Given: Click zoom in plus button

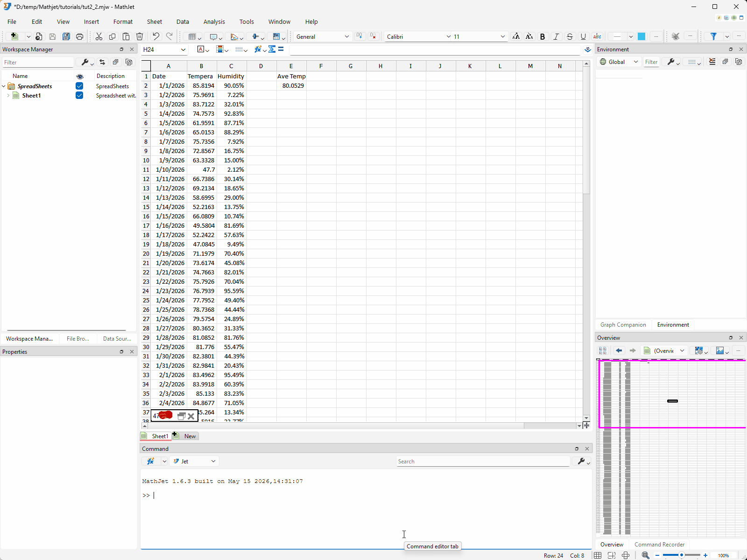Looking at the screenshot, I should [705, 555].
